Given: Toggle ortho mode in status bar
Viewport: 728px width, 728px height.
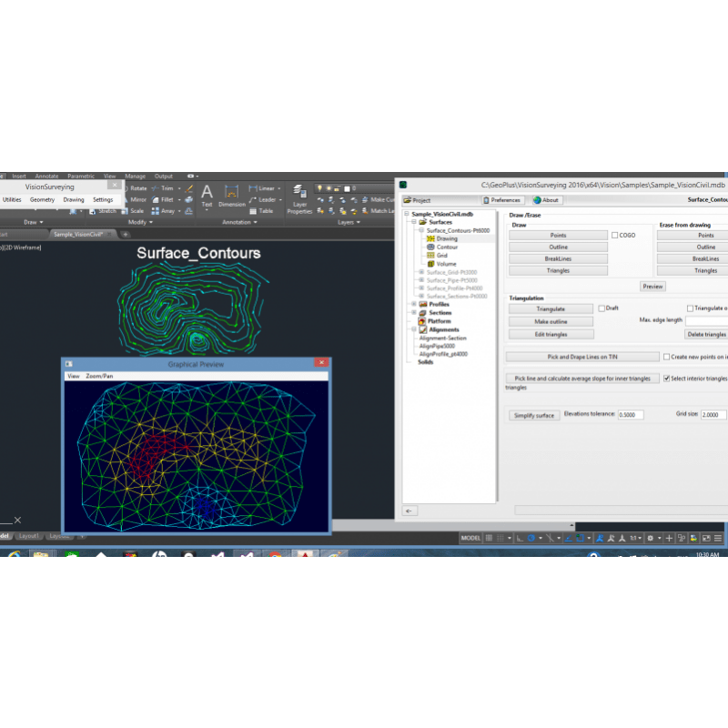Looking at the screenshot, I should click(520, 538).
